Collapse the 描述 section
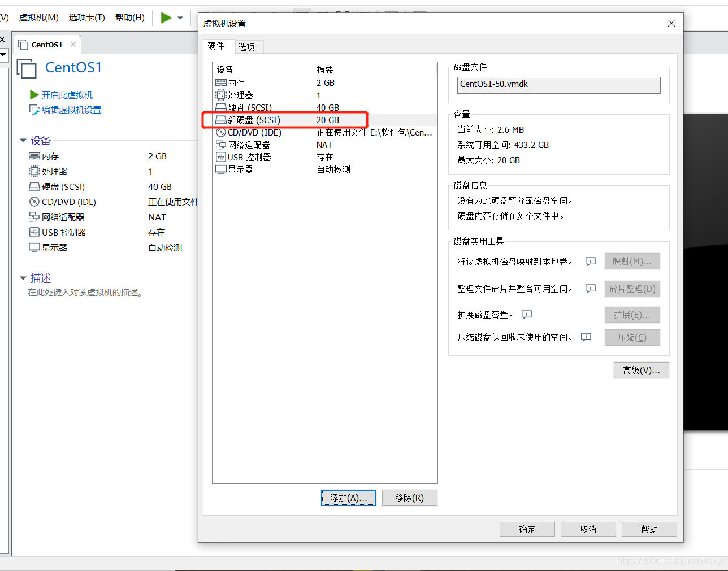Viewport: 728px width, 571px height. (23, 278)
